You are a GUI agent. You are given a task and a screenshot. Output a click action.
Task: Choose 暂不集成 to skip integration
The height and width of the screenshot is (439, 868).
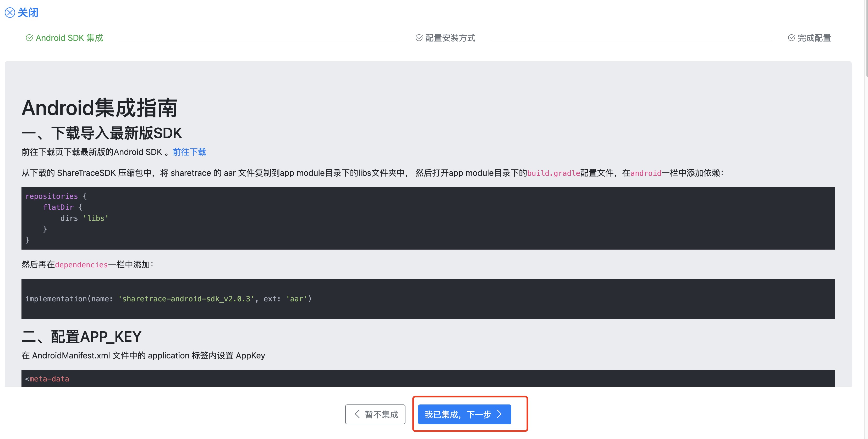tap(375, 414)
